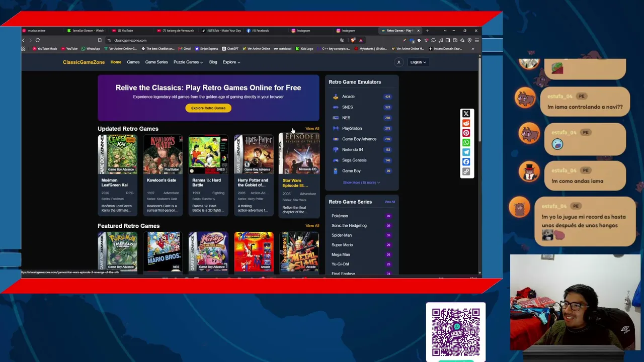Open the Metal Slug featured thumbnail

(x=299, y=251)
